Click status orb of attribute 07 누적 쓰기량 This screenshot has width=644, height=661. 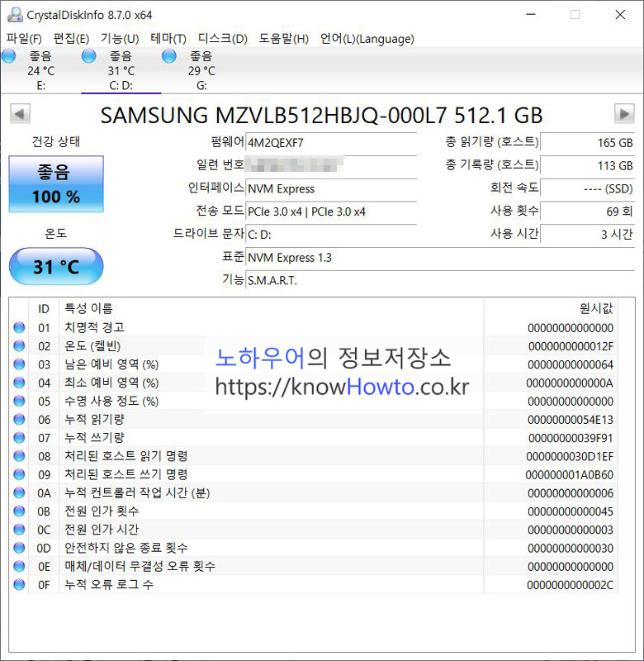click(x=19, y=438)
